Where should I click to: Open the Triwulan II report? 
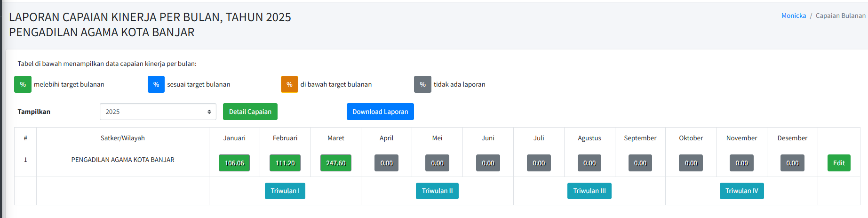pyautogui.click(x=437, y=191)
